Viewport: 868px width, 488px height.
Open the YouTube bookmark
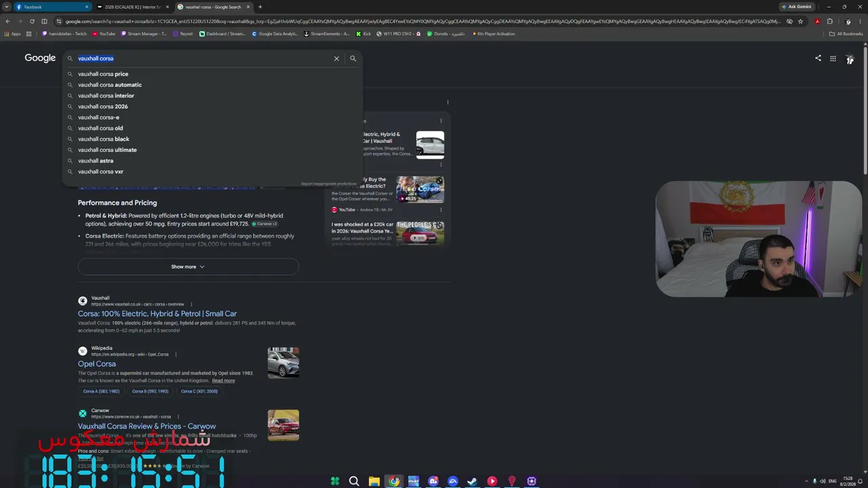(x=104, y=34)
